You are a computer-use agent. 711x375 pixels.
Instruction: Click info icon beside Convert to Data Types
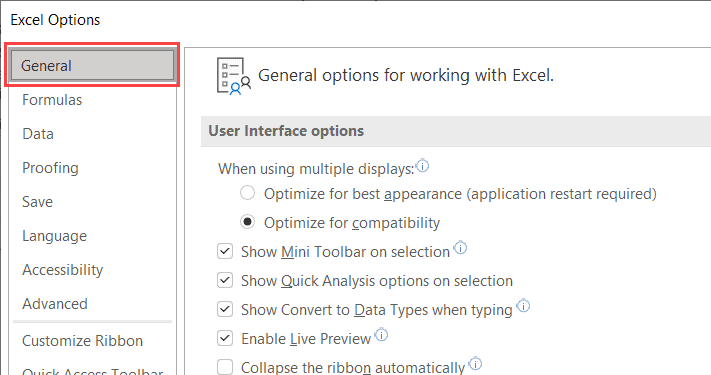[523, 306]
